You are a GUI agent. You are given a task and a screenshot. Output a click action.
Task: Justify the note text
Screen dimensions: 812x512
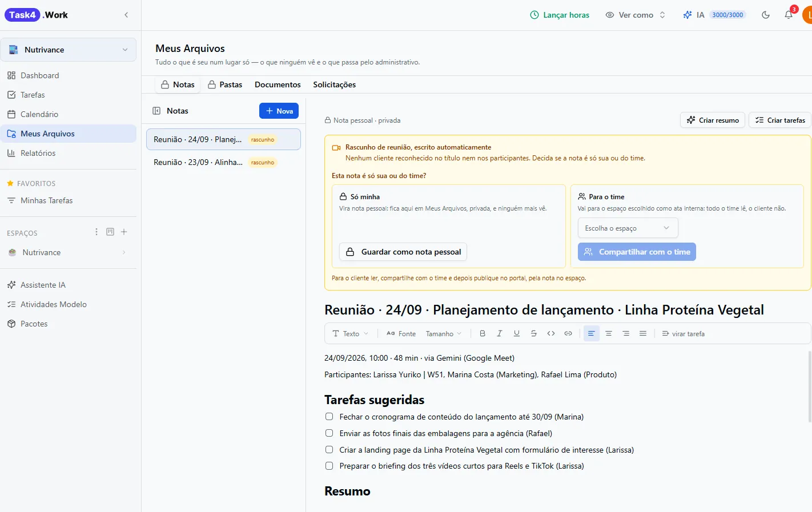643,333
